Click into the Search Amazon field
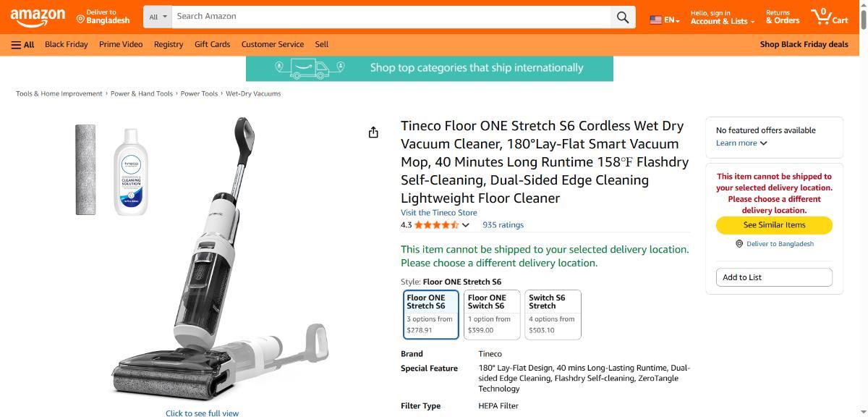 tap(391, 17)
